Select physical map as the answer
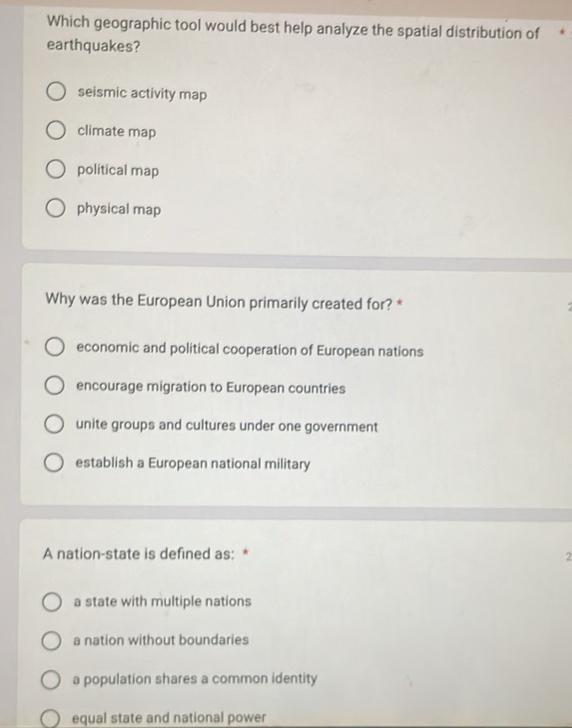This screenshot has width=572, height=728. click(56, 208)
